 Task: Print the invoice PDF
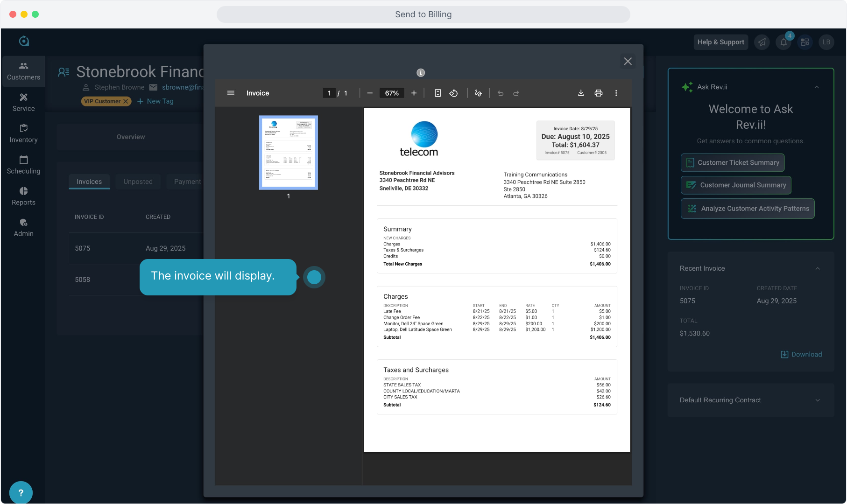[599, 93]
